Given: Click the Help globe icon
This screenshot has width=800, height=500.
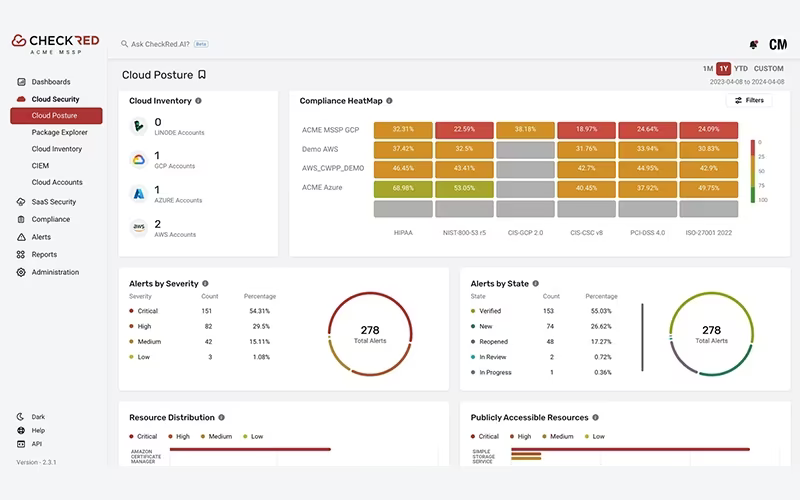Looking at the screenshot, I should [21, 430].
